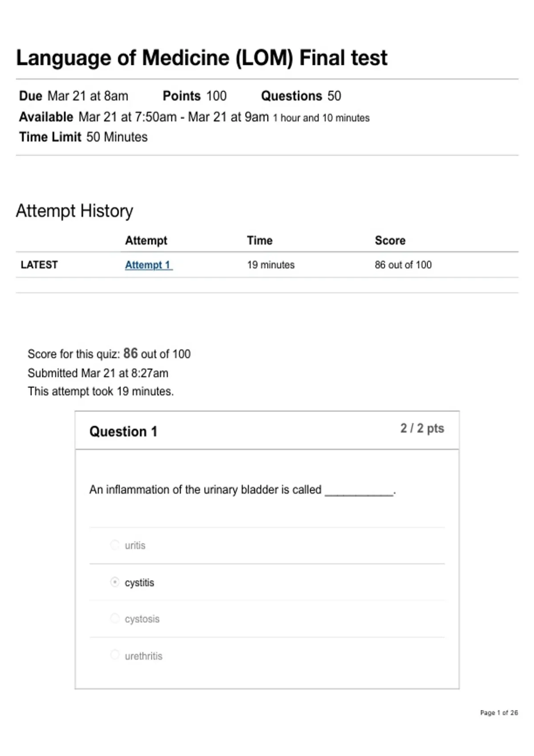The image size is (534, 756).
Task: Click the 2 / 2 pts score
Action: 422,428
